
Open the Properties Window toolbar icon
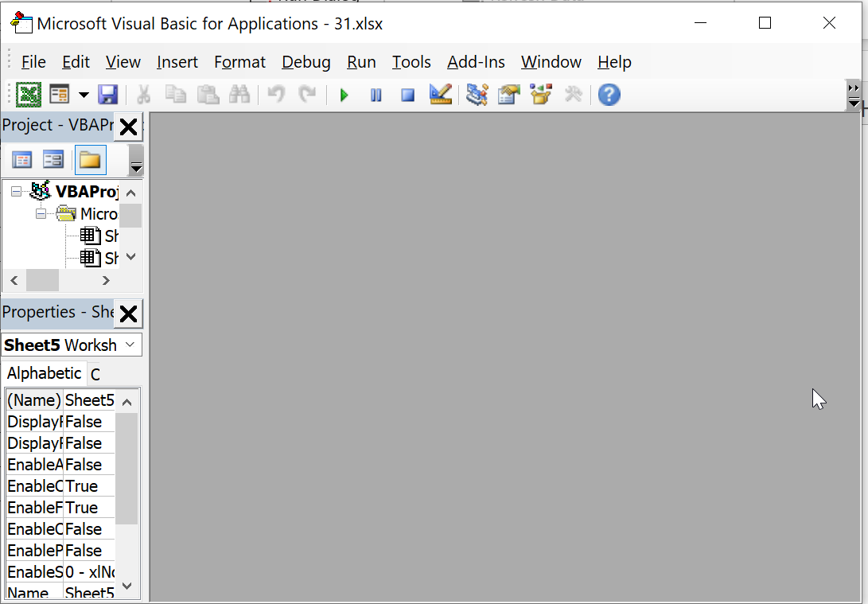pos(508,95)
